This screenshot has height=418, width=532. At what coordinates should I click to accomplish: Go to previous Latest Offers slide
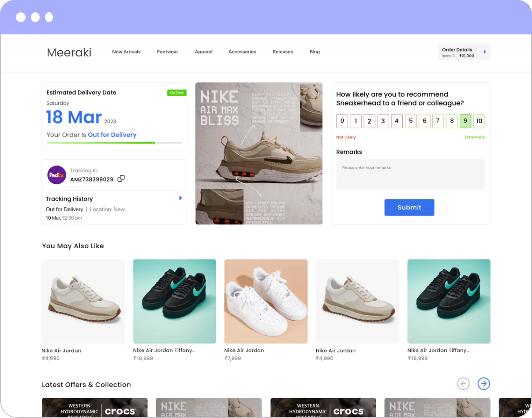click(463, 384)
